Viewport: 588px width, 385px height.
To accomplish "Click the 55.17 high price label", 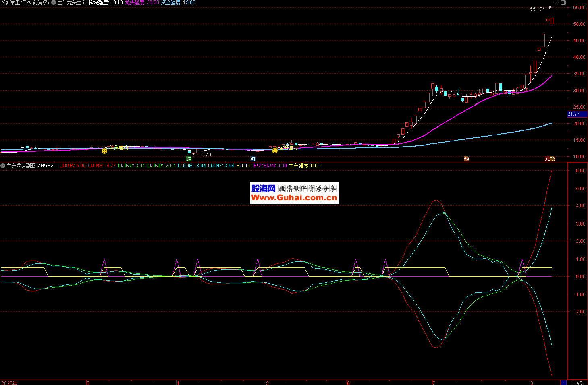I will [x=536, y=9].
